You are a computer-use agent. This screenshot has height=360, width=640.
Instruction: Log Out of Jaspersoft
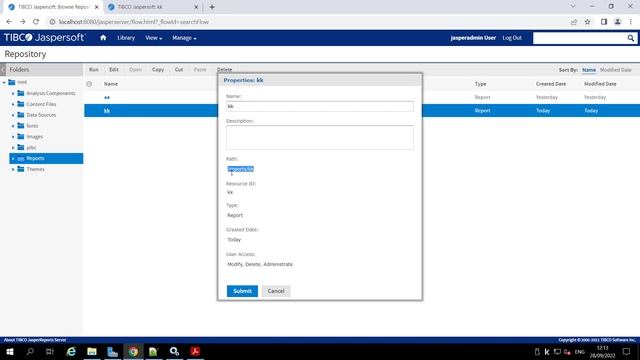(x=512, y=38)
